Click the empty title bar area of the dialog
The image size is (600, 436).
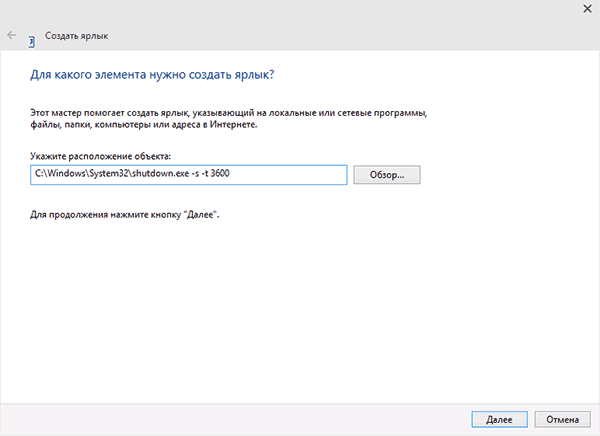(300, 10)
